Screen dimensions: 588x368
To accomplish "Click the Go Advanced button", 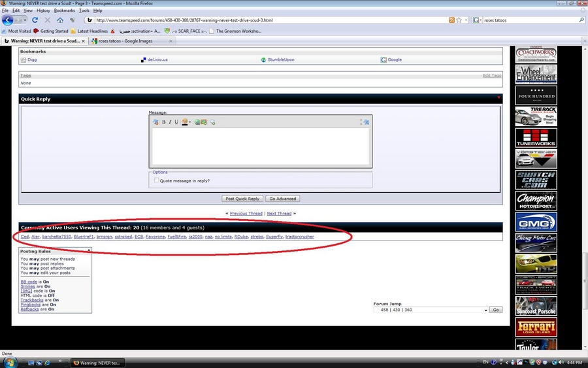I will click(282, 199).
